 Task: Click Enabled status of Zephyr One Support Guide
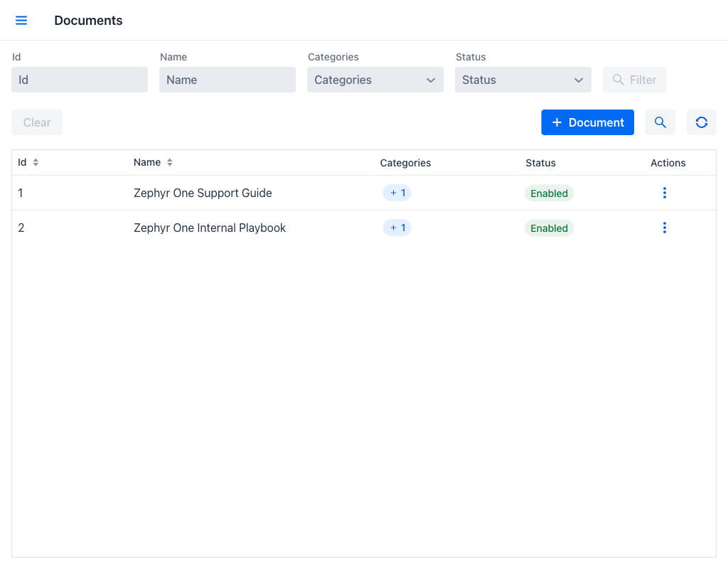tap(549, 193)
